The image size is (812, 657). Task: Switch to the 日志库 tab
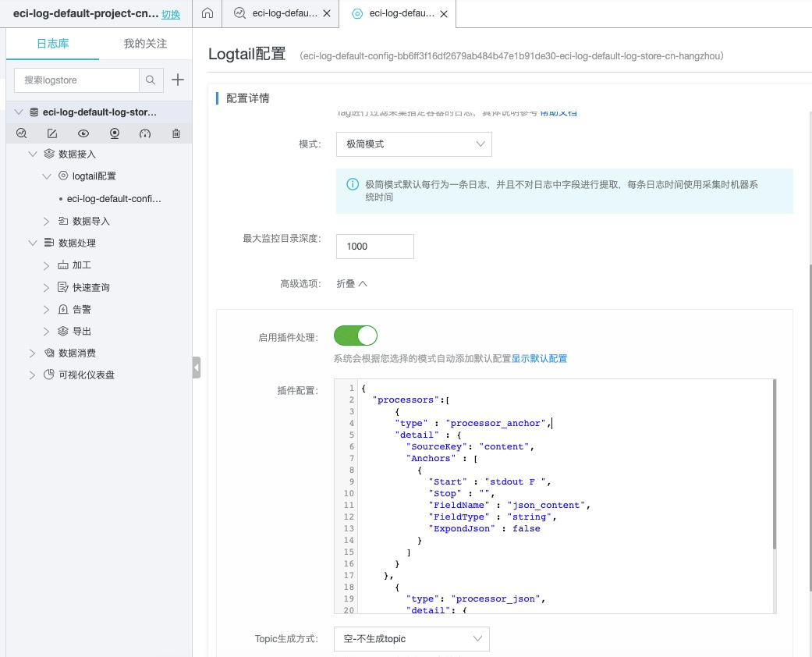[52, 44]
